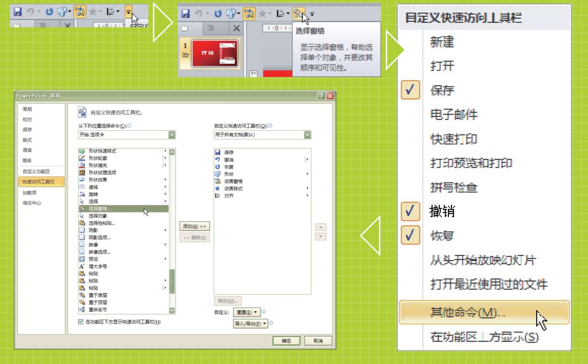Select 其他命令(M)... menu entry
Screen dimensions: 588x364
(484, 312)
